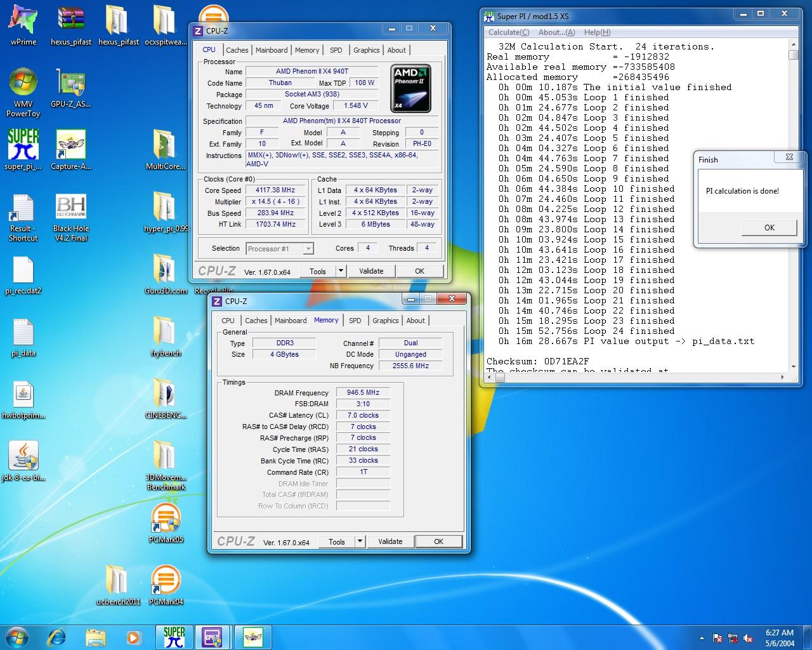Open the Processor #1 selection dropdown

(x=280, y=249)
